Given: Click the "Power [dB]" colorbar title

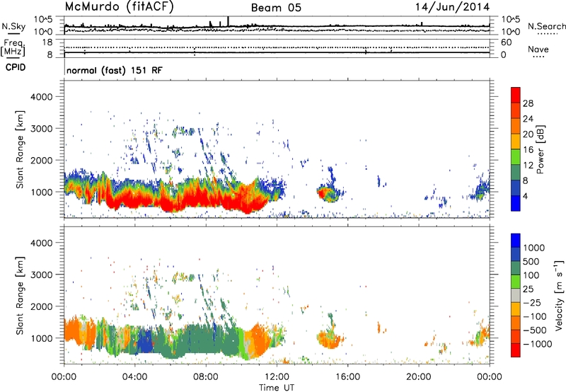Looking at the screenshot, I should click(541, 149).
